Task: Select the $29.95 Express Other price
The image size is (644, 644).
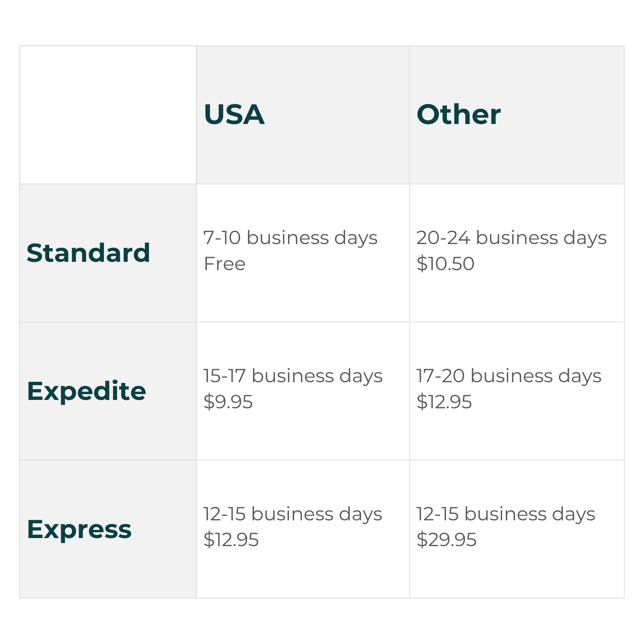Action: 446,540
